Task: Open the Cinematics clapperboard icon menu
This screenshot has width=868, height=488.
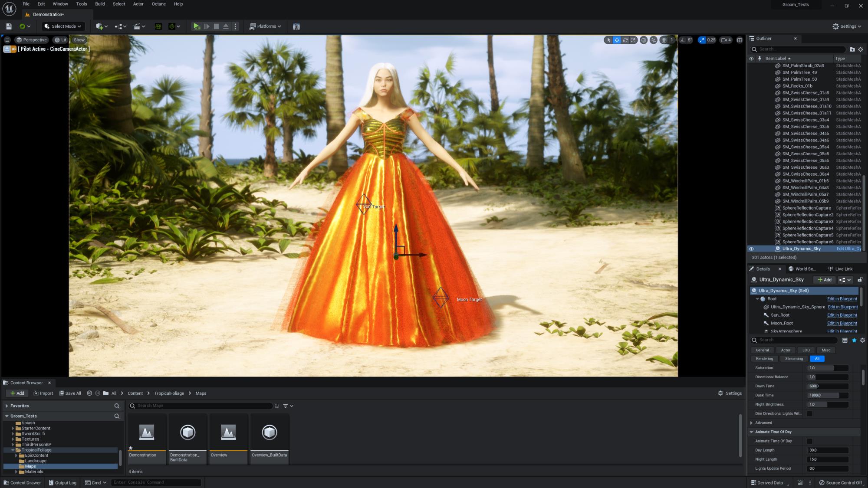Action: 139,26
